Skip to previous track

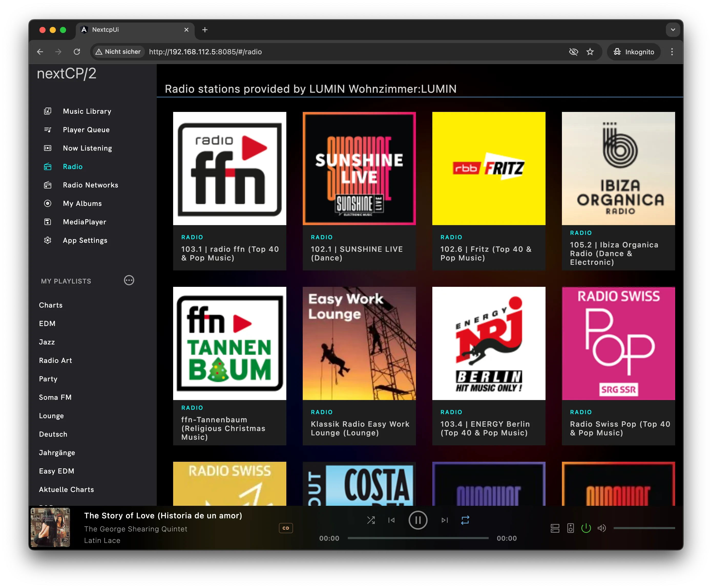point(391,520)
